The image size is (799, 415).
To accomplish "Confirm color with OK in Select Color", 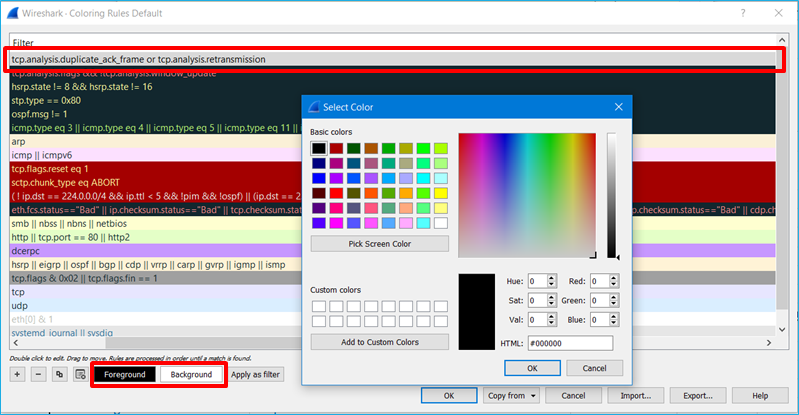I will [x=532, y=368].
